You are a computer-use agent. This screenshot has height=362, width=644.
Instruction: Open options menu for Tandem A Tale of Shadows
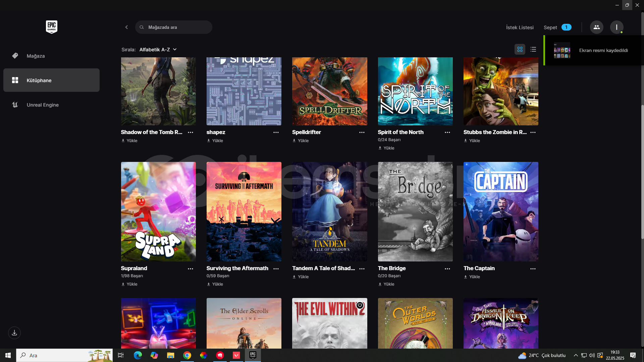[362, 269]
